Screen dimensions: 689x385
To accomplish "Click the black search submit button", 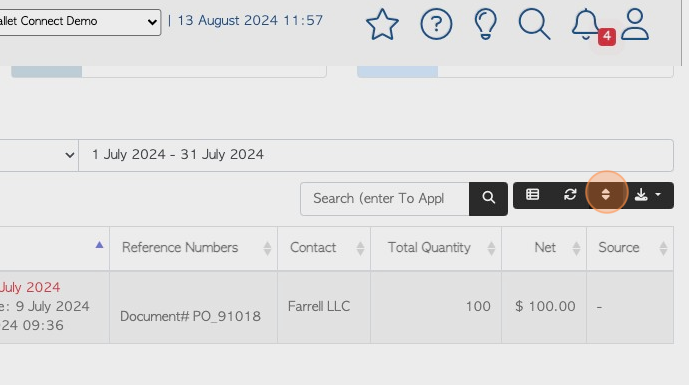I will tap(488, 199).
